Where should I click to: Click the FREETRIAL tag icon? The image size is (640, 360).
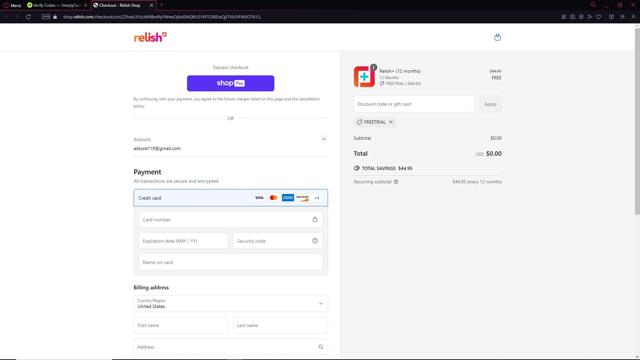point(360,122)
